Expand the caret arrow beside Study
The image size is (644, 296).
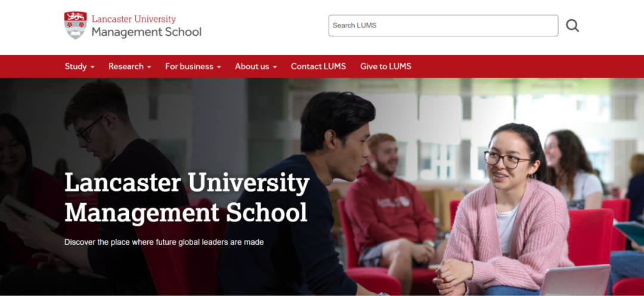92,67
